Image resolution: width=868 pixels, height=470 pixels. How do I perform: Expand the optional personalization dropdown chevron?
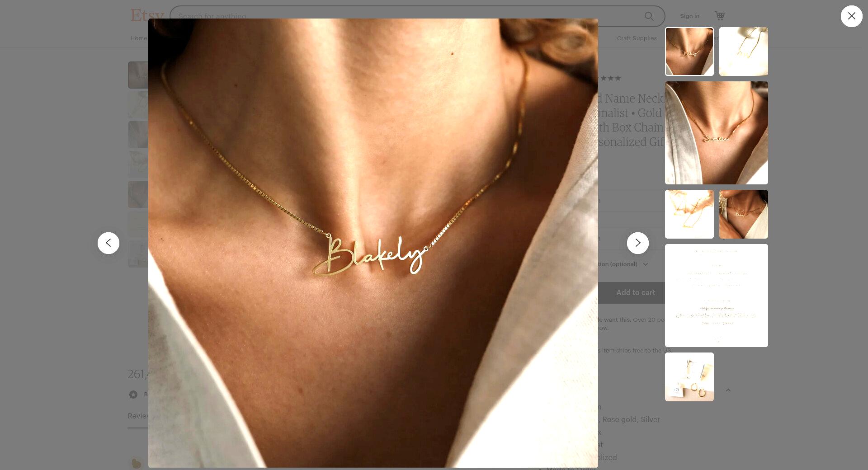pos(645,264)
